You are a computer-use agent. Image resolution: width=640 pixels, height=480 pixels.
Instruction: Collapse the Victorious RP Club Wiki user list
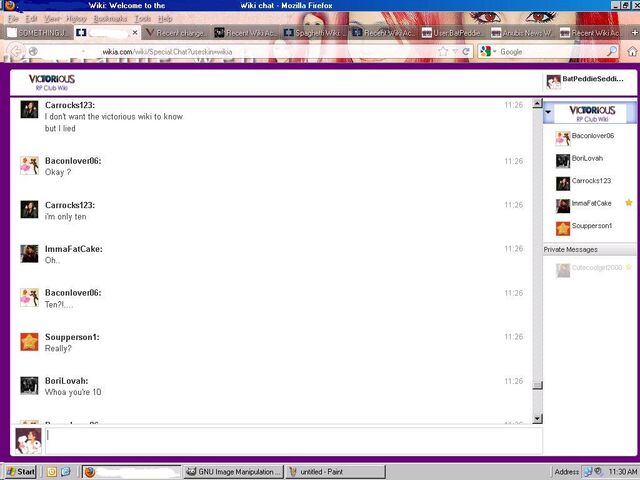tap(548, 111)
